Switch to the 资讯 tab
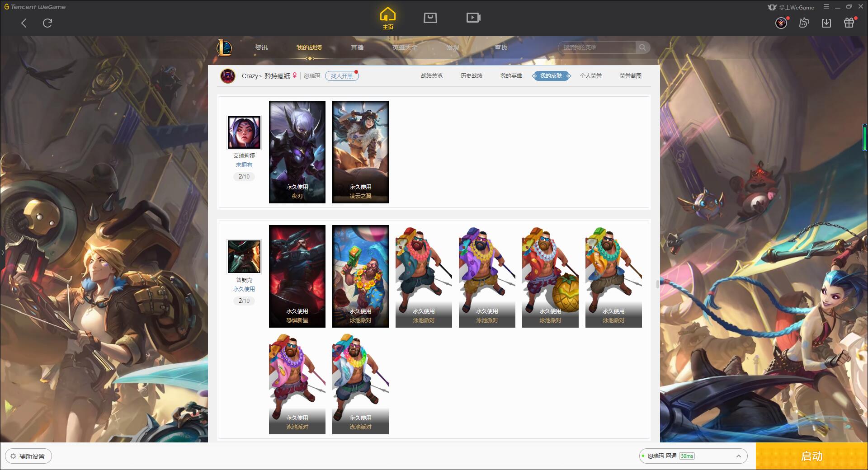Viewport: 868px width, 470px height. point(261,47)
